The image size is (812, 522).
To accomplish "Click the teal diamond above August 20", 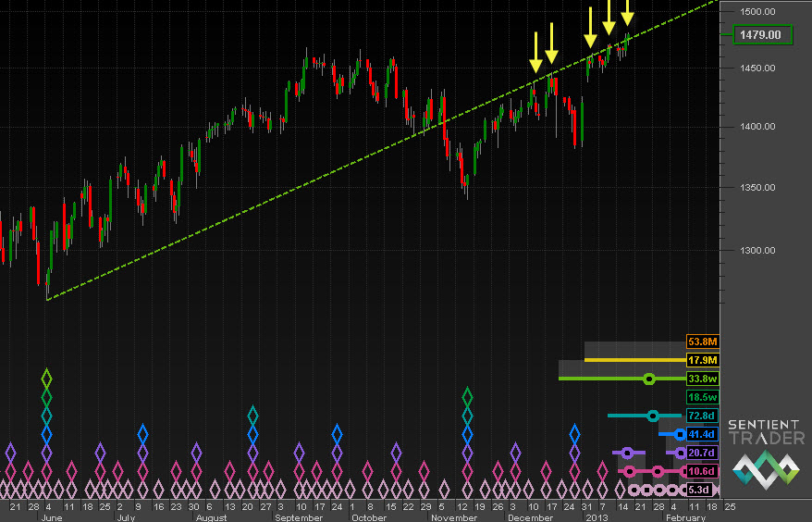I will tap(252, 415).
